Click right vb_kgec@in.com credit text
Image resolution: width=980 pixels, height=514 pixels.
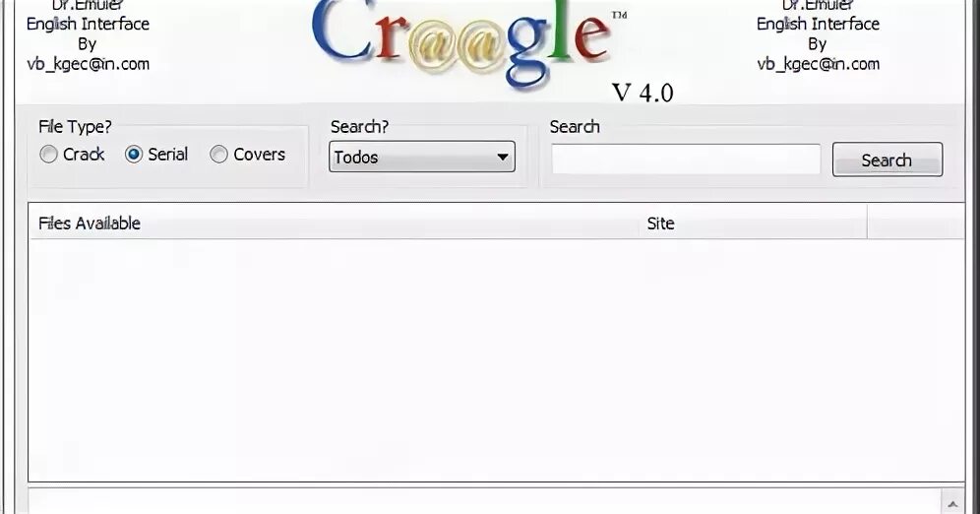tap(818, 64)
